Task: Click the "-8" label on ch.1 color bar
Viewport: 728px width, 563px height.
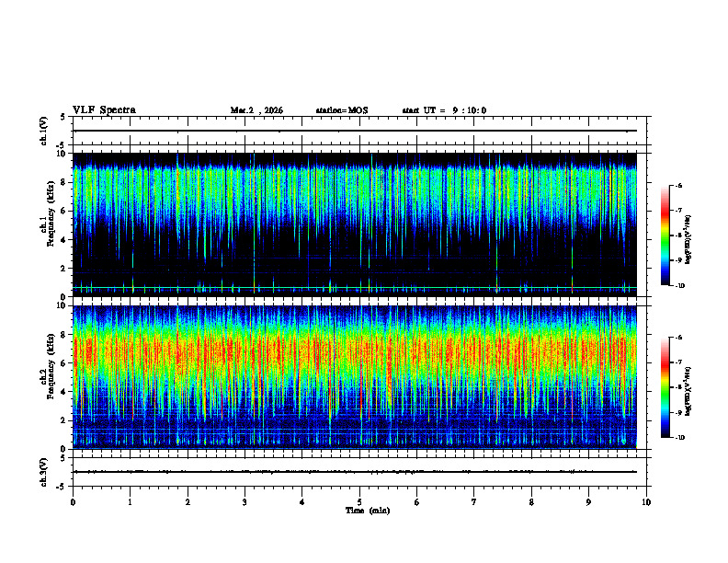Action: [x=678, y=236]
